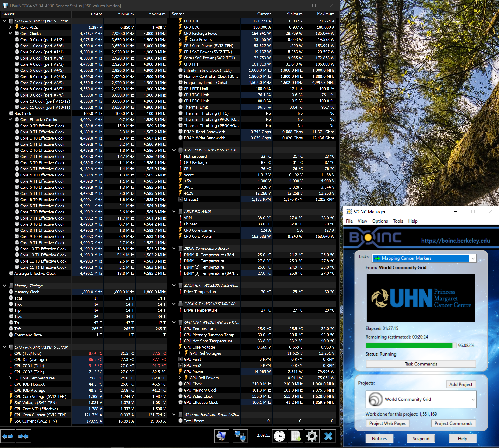The height and width of the screenshot is (448, 499).
Task: Click the clock reset timer icon
Action: 280,436
